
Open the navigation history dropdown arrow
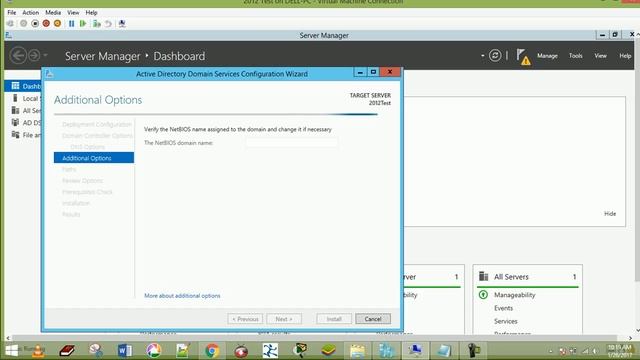pyautogui.click(x=45, y=55)
